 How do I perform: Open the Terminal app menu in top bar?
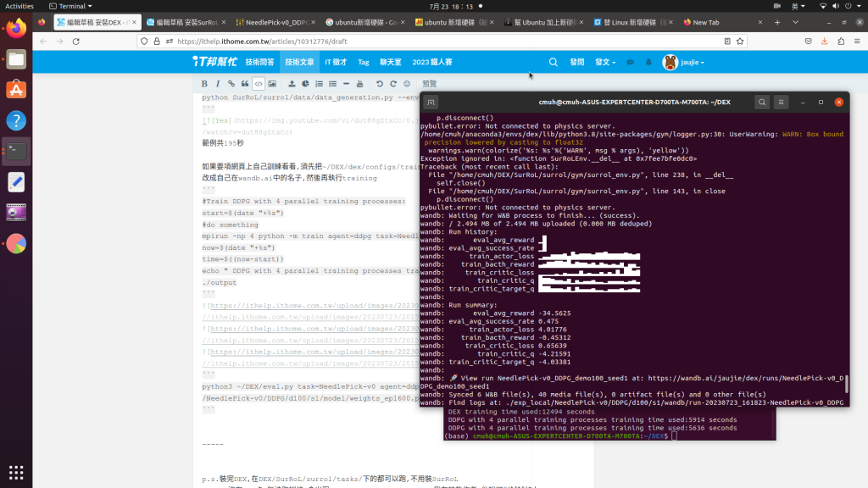pos(70,6)
